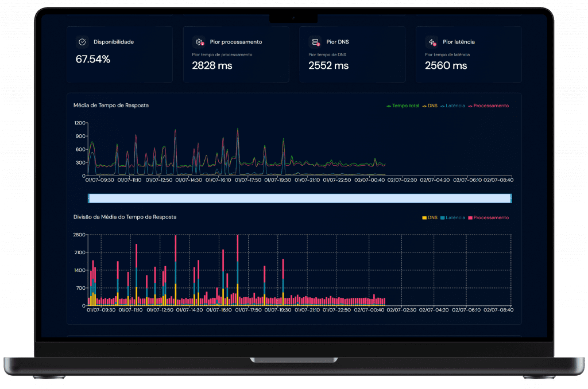Click the blue Latência marker in line chart legend

[x=443, y=106]
